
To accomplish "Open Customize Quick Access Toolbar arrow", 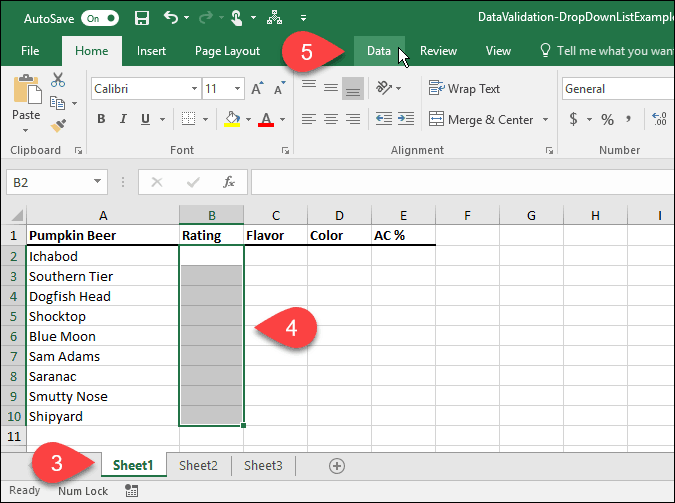I will (x=303, y=18).
